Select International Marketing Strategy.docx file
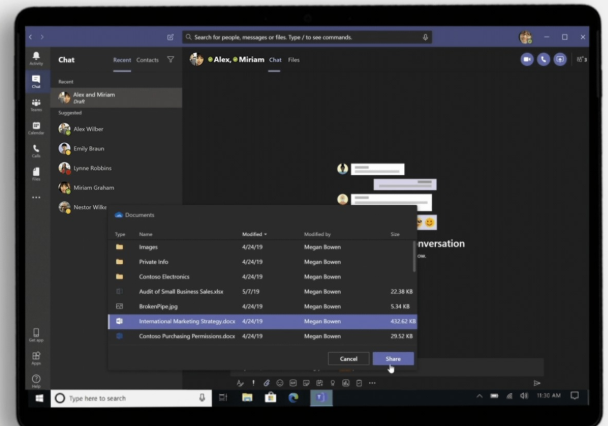Viewport: 608px width, 426px height. click(x=187, y=321)
